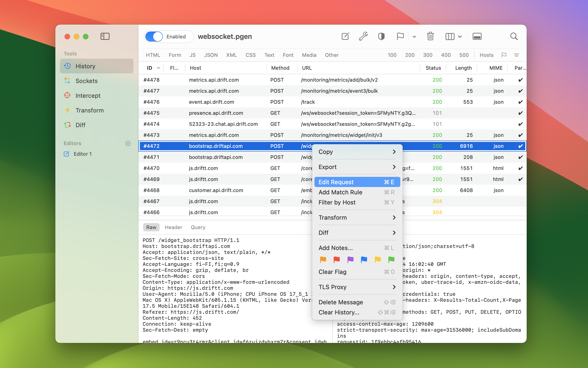Toggle the Media type filter
588x368 pixels.
pyautogui.click(x=309, y=55)
